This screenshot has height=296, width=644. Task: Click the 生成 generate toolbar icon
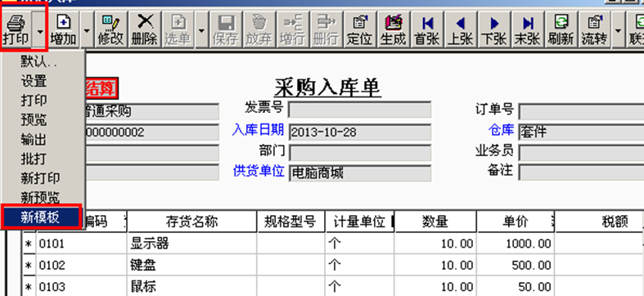click(393, 29)
